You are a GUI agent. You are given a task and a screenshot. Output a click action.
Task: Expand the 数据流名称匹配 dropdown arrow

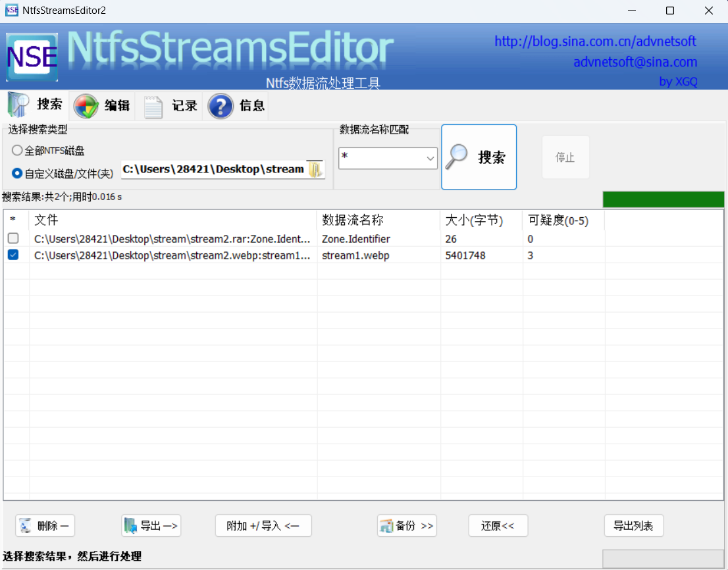[x=430, y=158]
